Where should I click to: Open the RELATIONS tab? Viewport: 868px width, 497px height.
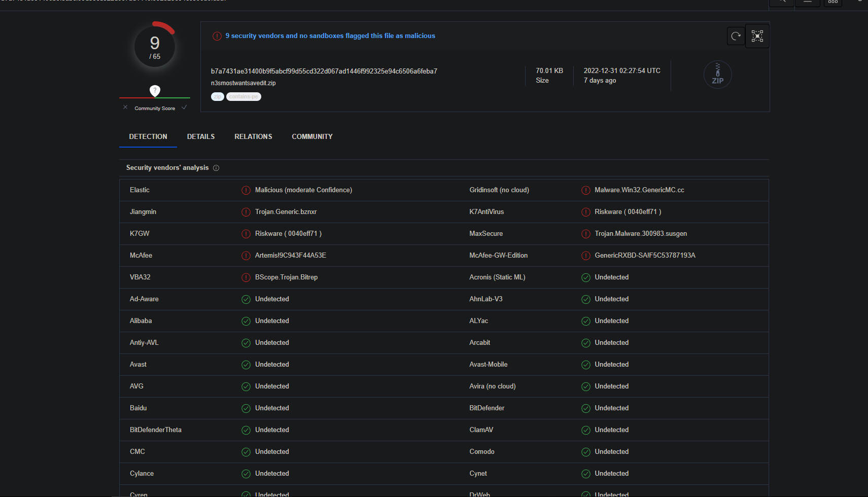pyautogui.click(x=253, y=136)
